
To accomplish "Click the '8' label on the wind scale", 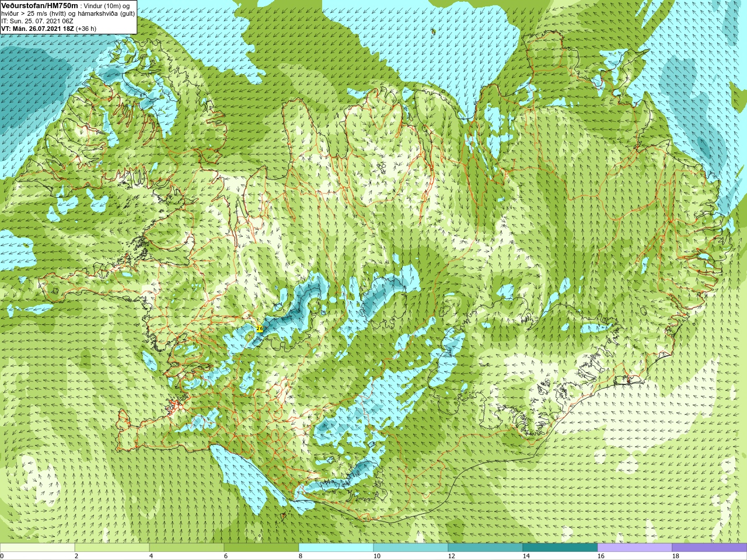I will click(x=301, y=556).
